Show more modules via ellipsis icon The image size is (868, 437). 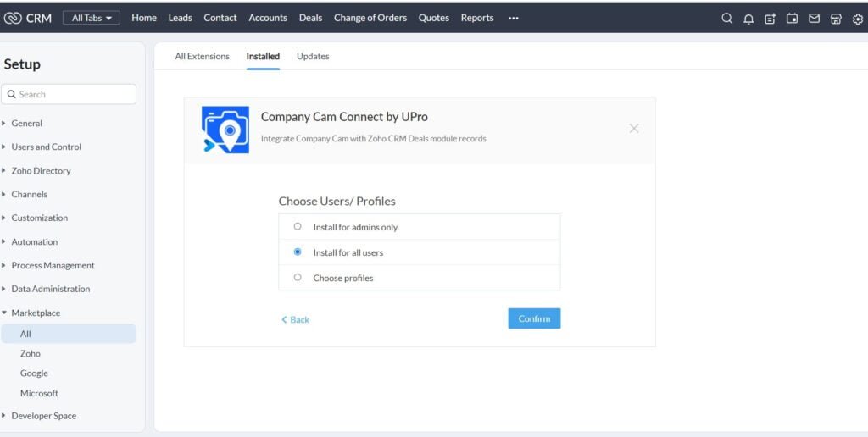513,19
